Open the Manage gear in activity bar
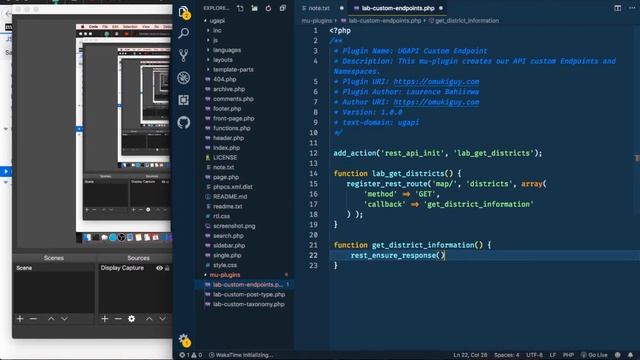640x360 pixels. click(x=184, y=339)
